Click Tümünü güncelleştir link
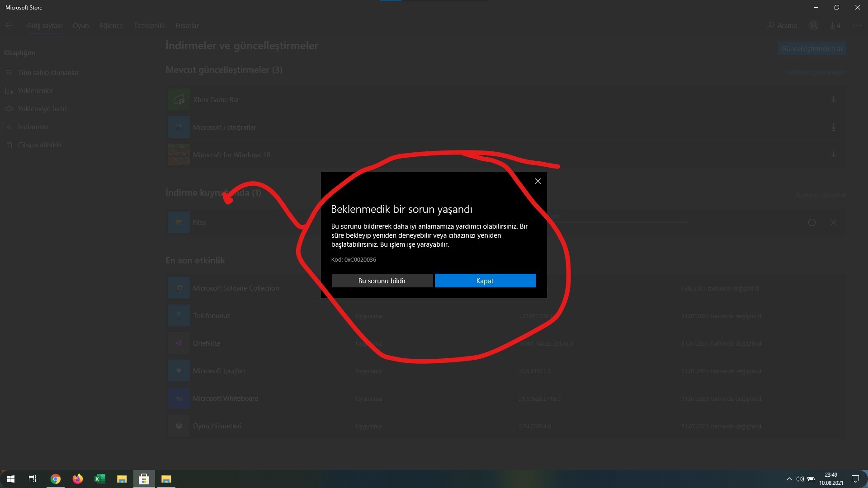Screen dimensions: 868x488 click(x=815, y=72)
